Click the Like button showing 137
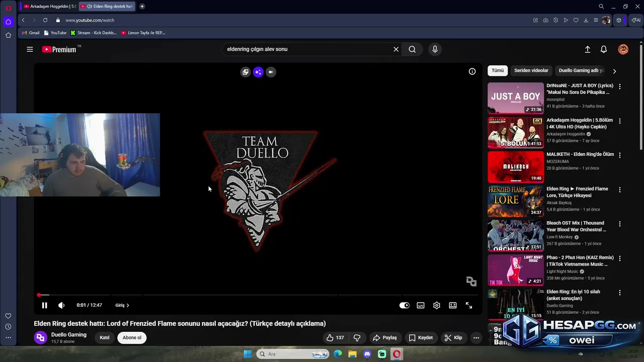Image resolution: width=644 pixels, height=362 pixels. tap(335, 338)
